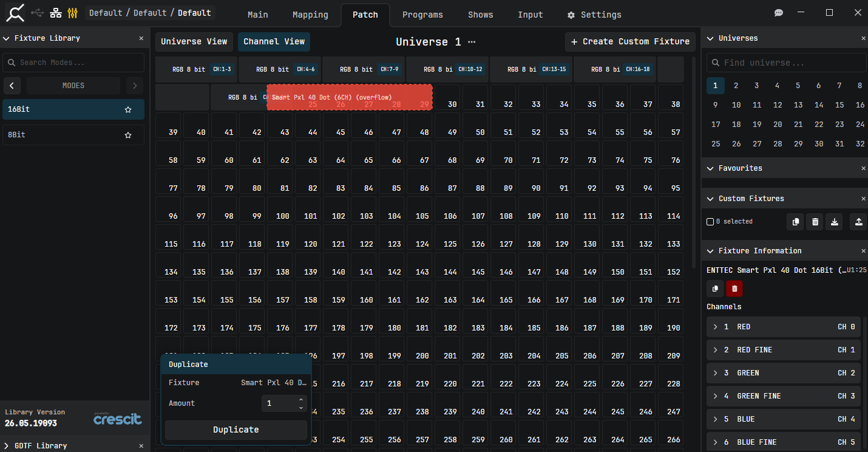Delete fixture with red trash icon
The width and height of the screenshot is (868, 452).
[x=734, y=289]
